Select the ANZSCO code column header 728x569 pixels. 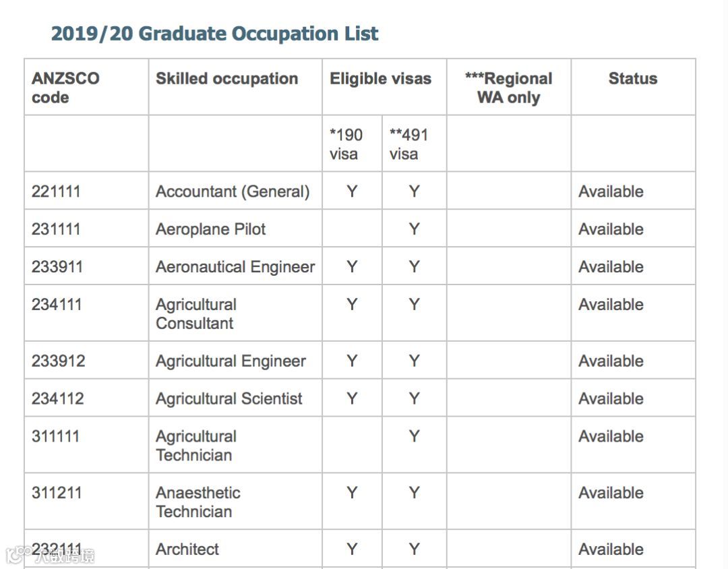tap(65, 88)
